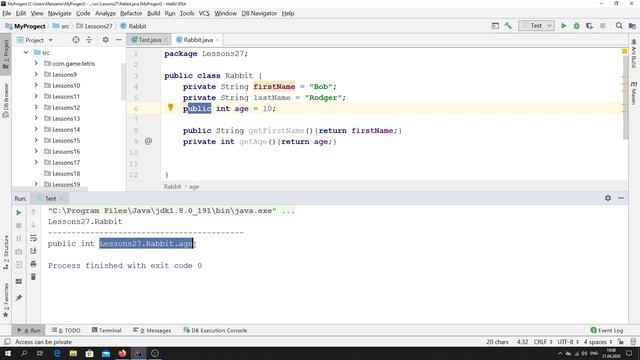Rerun Test in the Run panel
640x360 pixels.
tap(19, 213)
